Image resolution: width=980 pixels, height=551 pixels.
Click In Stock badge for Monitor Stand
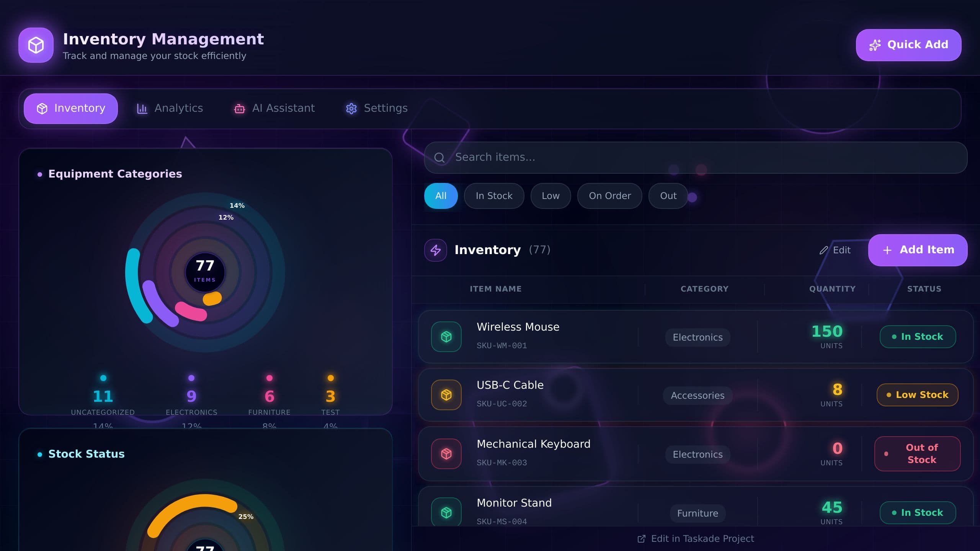(918, 513)
